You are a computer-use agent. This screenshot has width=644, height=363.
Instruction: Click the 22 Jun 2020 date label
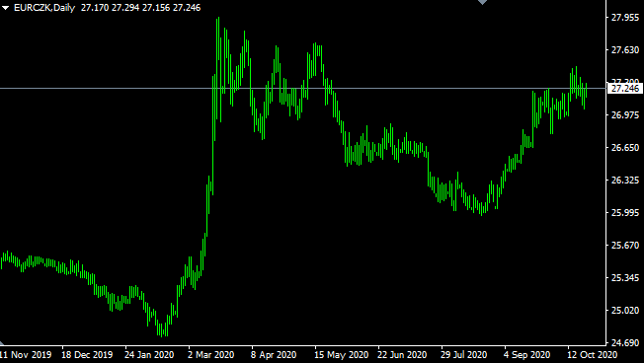tap(402, 354)
